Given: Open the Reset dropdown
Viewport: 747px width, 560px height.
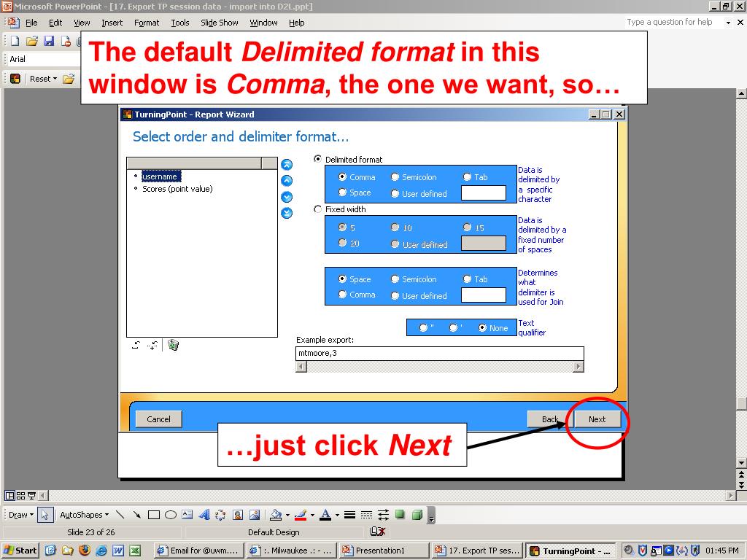Looking at the screenshot, I should (43, 79).
